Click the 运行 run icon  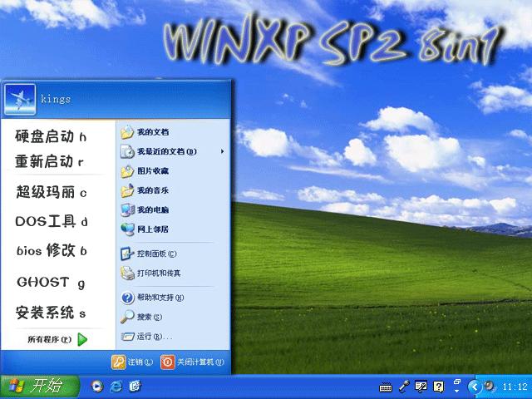pyautogui.click(x=127, y=337)
